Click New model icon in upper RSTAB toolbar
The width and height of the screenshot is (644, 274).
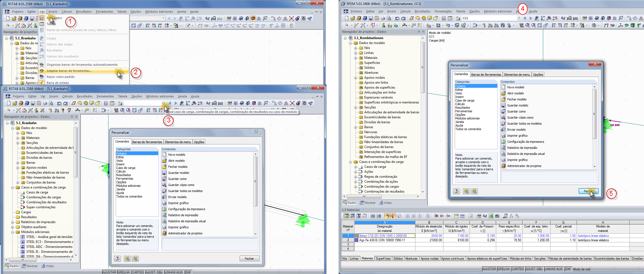(8, 18)
